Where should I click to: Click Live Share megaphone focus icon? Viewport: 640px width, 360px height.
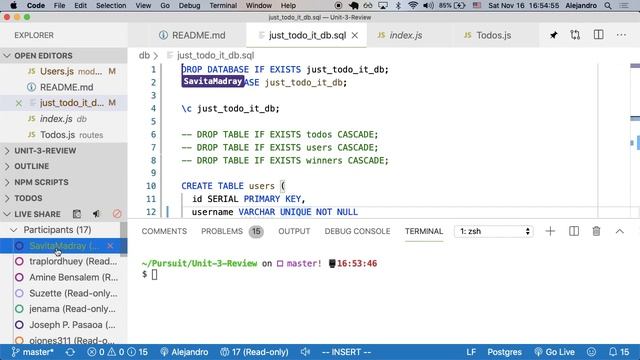click(96, 214)
